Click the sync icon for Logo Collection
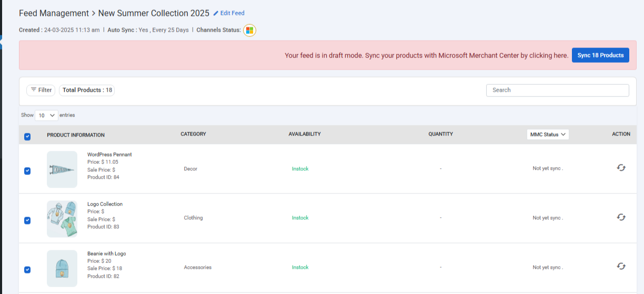This screenshot has height=294, width=644. click(621, 217)
